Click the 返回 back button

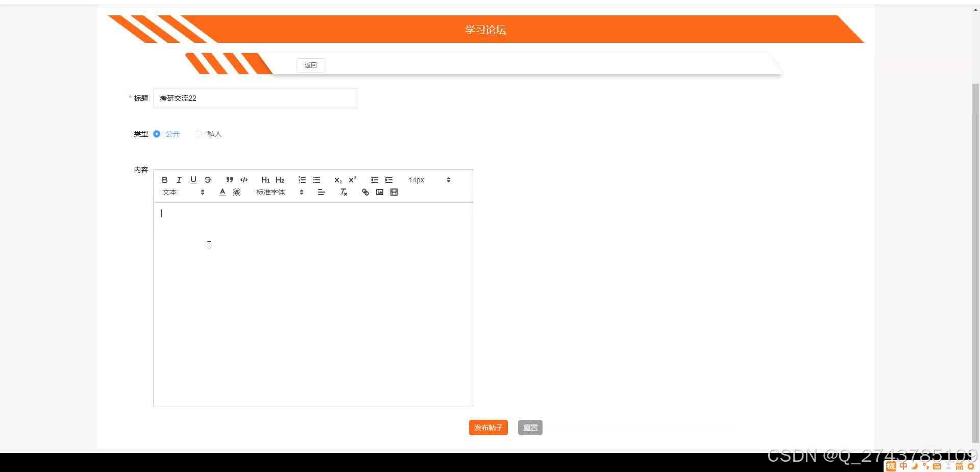pyautogui.click(x=311, y=65)
